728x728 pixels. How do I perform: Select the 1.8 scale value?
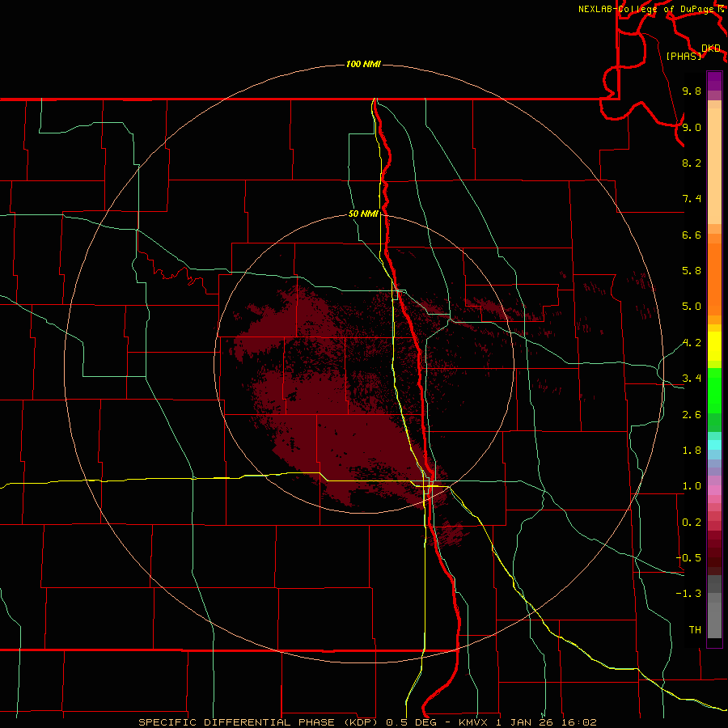coord(692,451)
